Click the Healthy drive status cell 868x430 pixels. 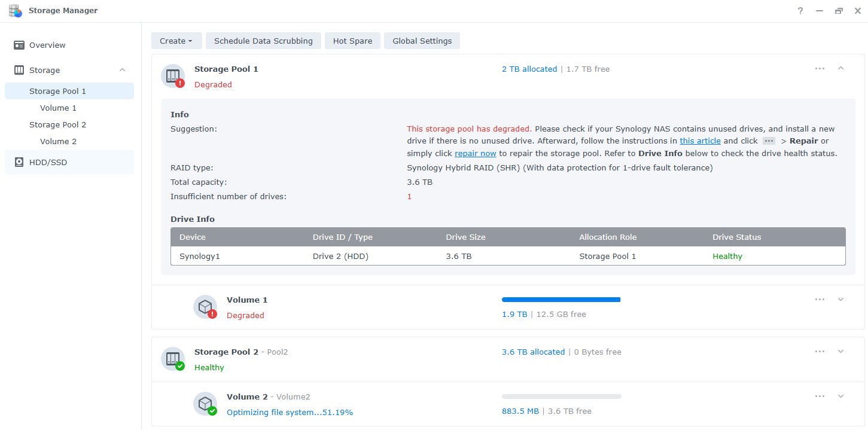(x=727, y=256)
